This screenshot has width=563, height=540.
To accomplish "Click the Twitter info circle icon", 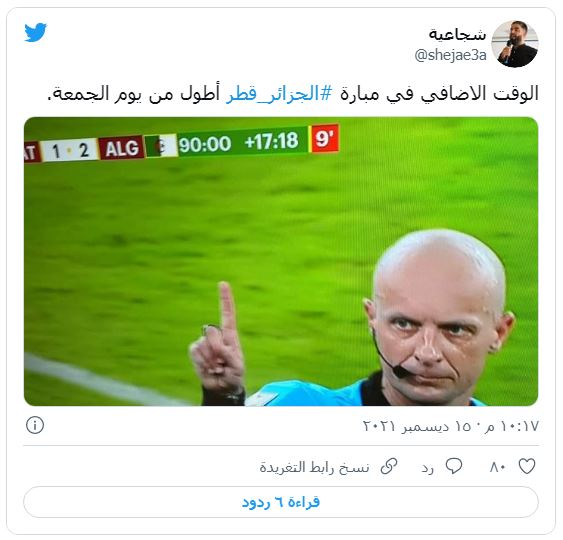I will (x=35, y=425).
